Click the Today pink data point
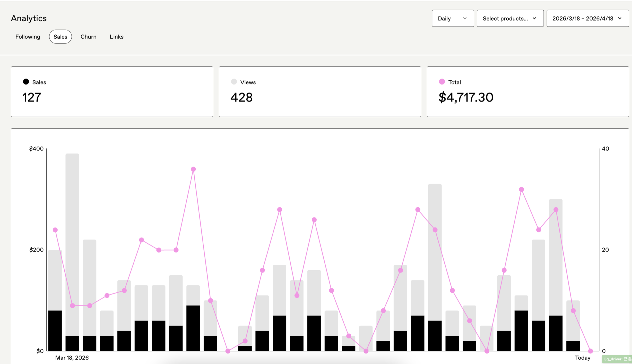The height and width of the screenshot is (364, 632). point(590,351)
